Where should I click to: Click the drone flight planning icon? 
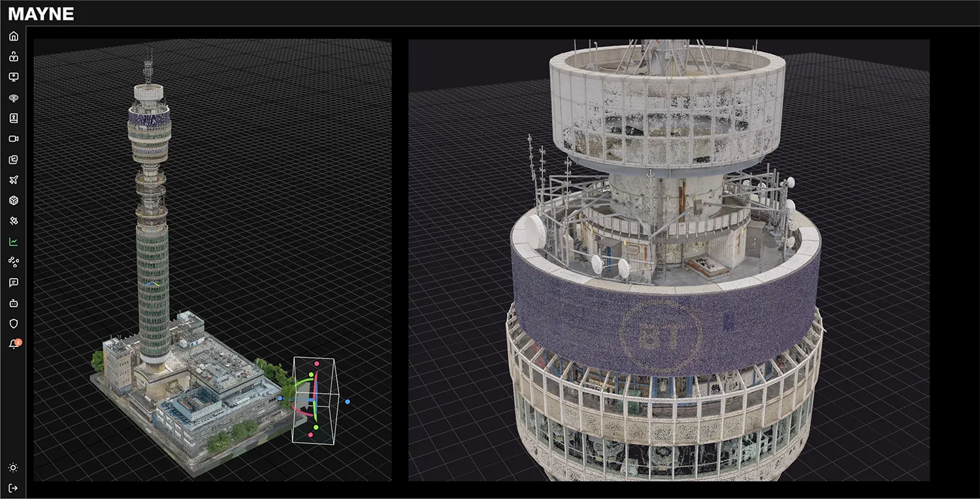14,180
